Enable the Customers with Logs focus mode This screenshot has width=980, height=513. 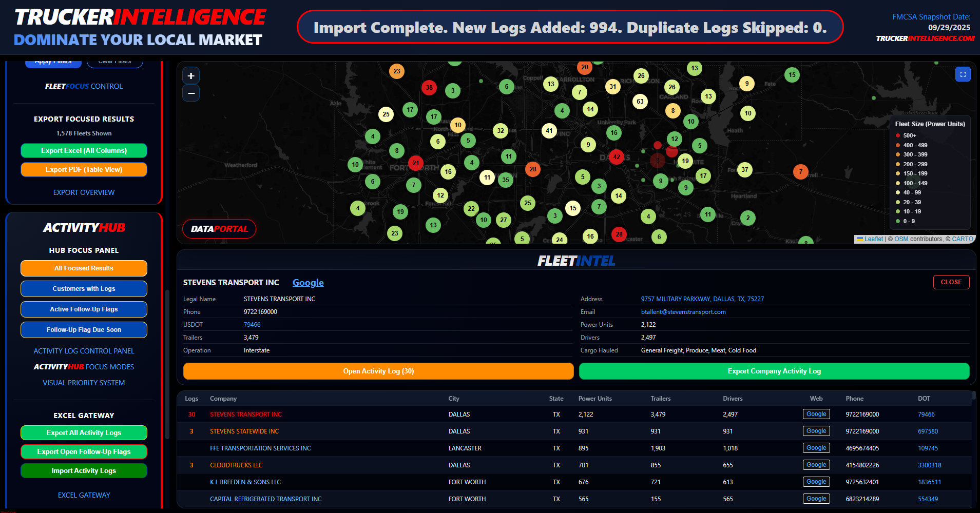(84, 288)
